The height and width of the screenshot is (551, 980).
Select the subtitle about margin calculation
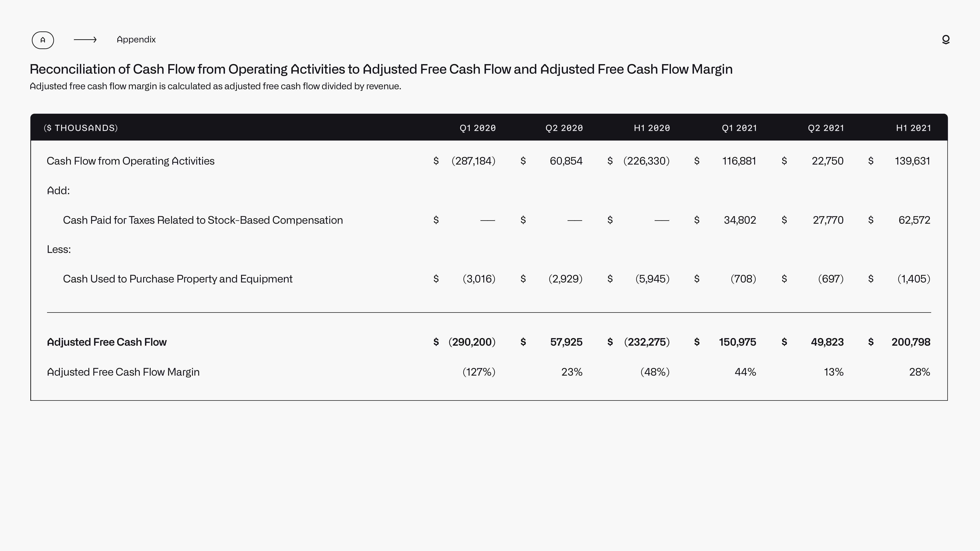[x=215, y=86]
